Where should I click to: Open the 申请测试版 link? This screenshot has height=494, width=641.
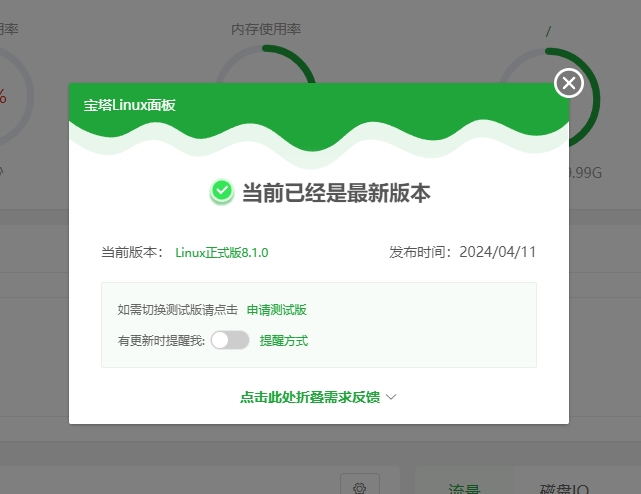tap(277, 310)
